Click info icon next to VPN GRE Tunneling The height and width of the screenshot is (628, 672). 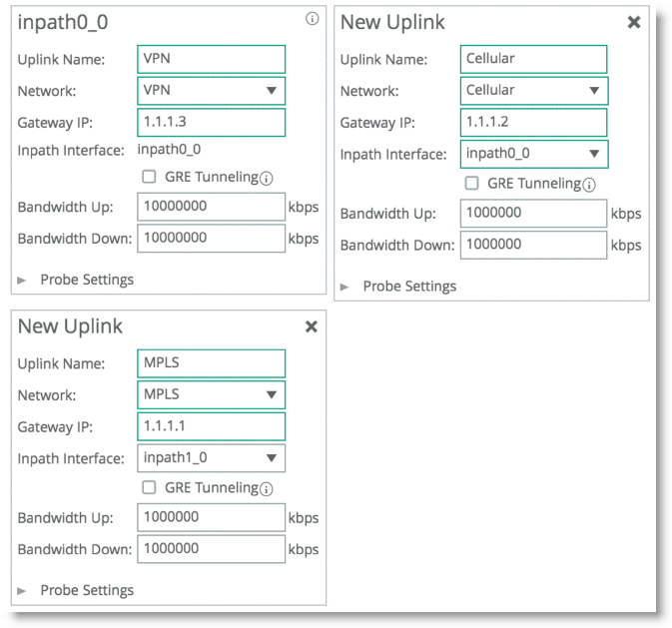(267, 179)
